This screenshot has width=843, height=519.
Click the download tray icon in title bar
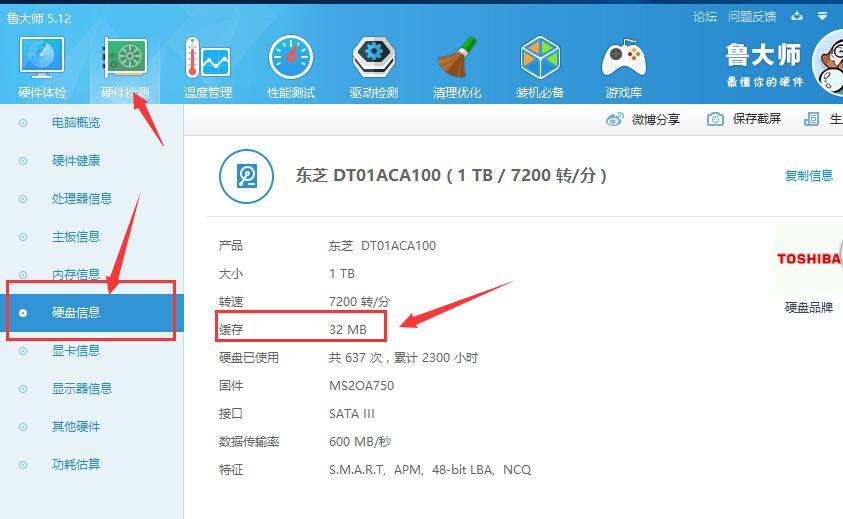(x=797, y=16)
